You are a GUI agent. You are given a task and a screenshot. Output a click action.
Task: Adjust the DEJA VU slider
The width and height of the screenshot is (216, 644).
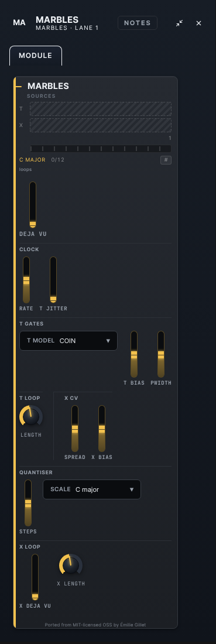(33, 204)
